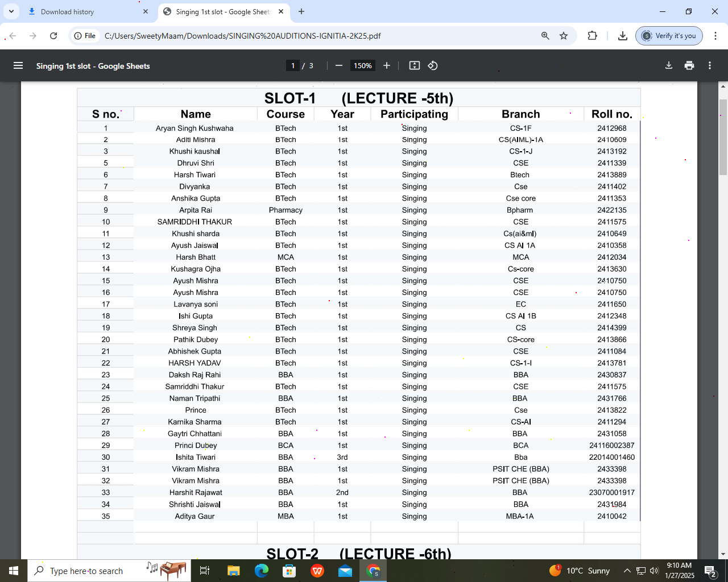Click the zoom in plus button

point(387,65)
